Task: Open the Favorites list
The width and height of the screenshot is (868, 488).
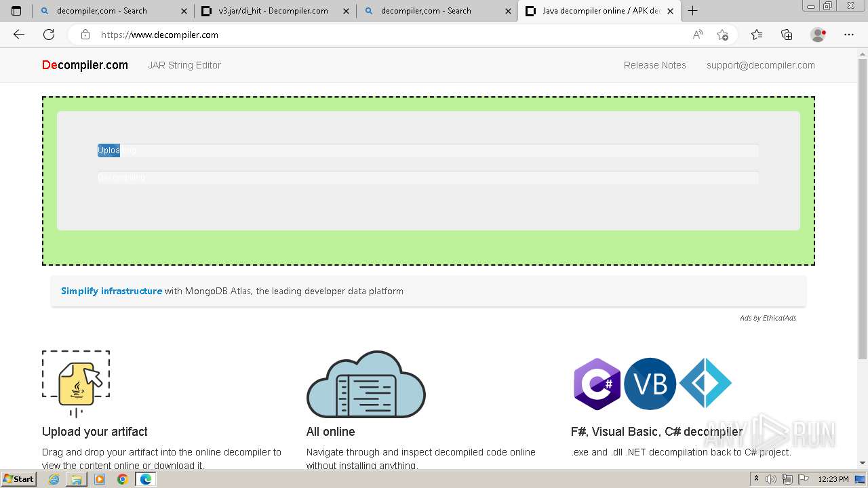Action: click(x=757, y=35)
